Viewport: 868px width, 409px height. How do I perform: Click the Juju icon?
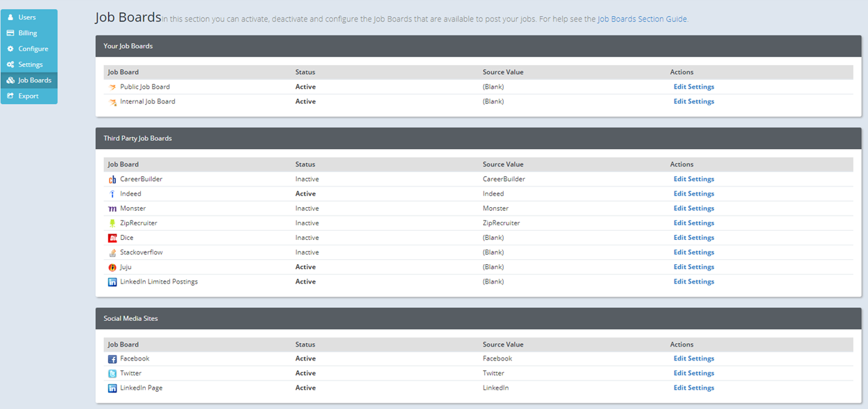click(112, 266)
